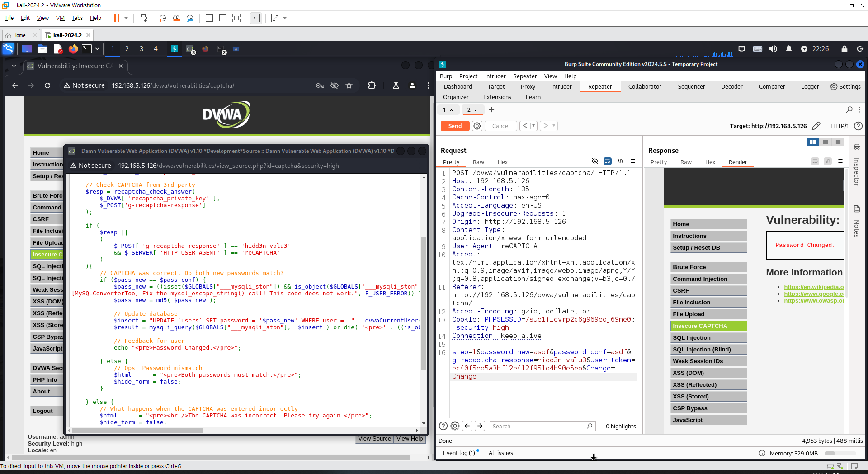
Task: Edit the Repeater target with pencil icon
Action: point(816,126)
